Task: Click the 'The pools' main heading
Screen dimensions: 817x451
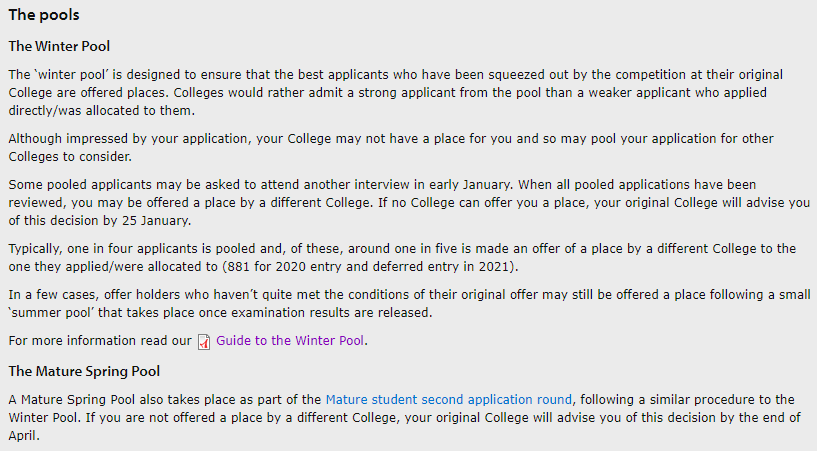Action: (44, 15)
